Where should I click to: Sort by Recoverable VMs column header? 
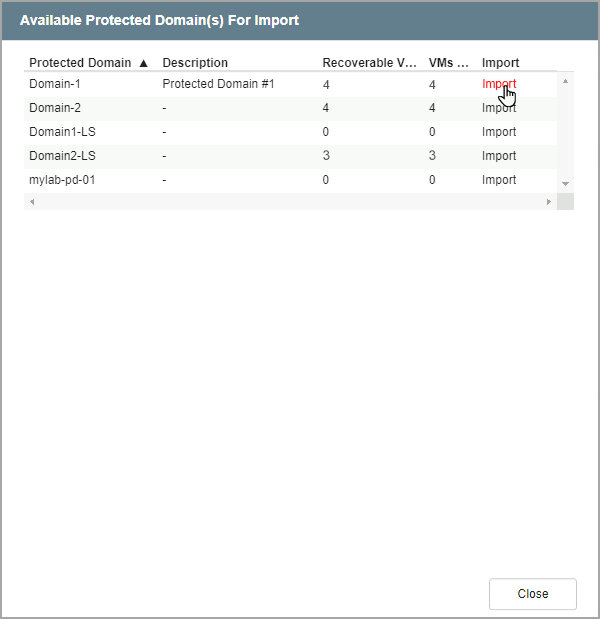click(x=369, y=63)
